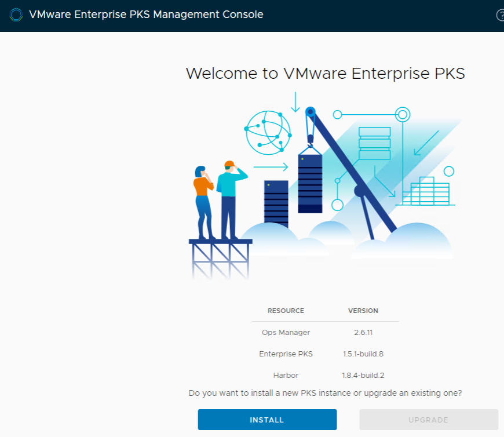
Task: Click the install or upgrade question text
Action: [x=325, y=393]
